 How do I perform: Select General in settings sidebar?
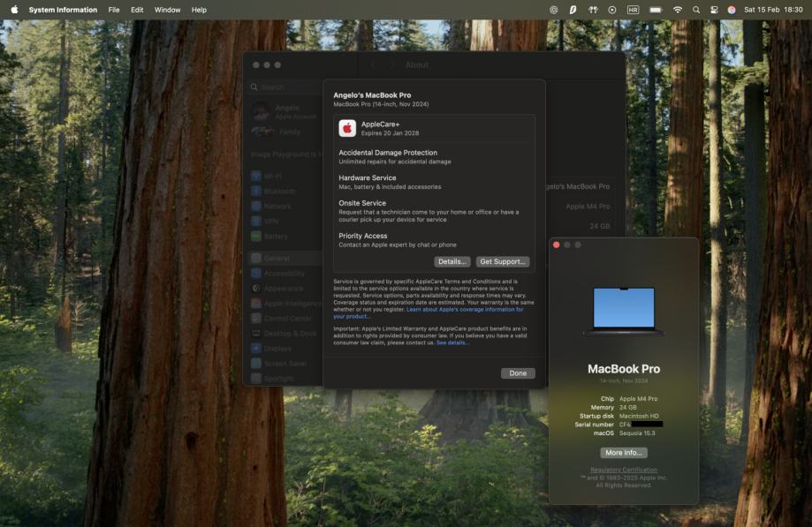coord(285,258)
